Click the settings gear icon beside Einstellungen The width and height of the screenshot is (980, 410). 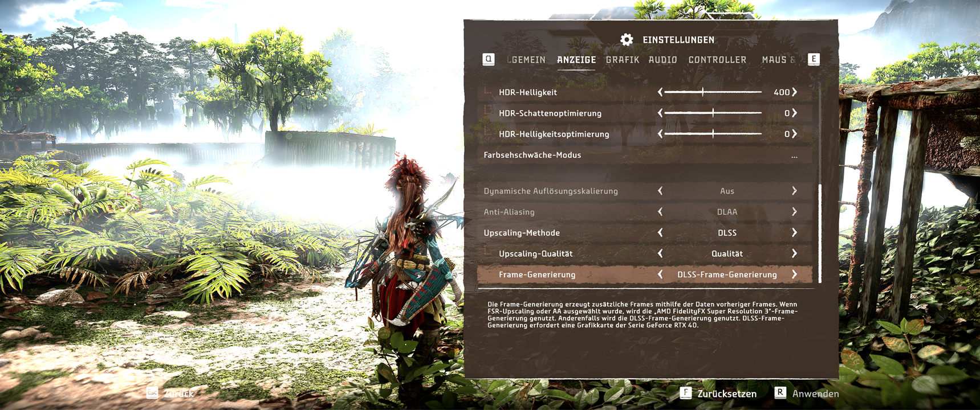(627, 39)
